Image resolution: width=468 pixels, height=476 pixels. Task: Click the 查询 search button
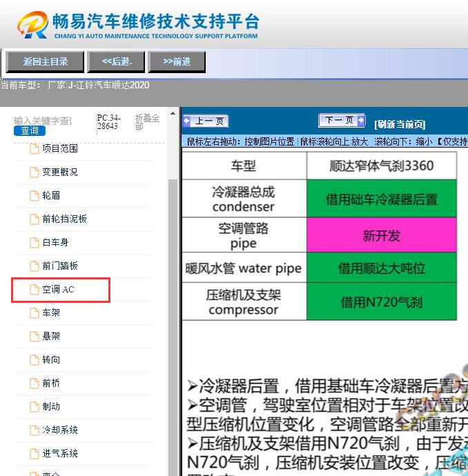(30, 130)
